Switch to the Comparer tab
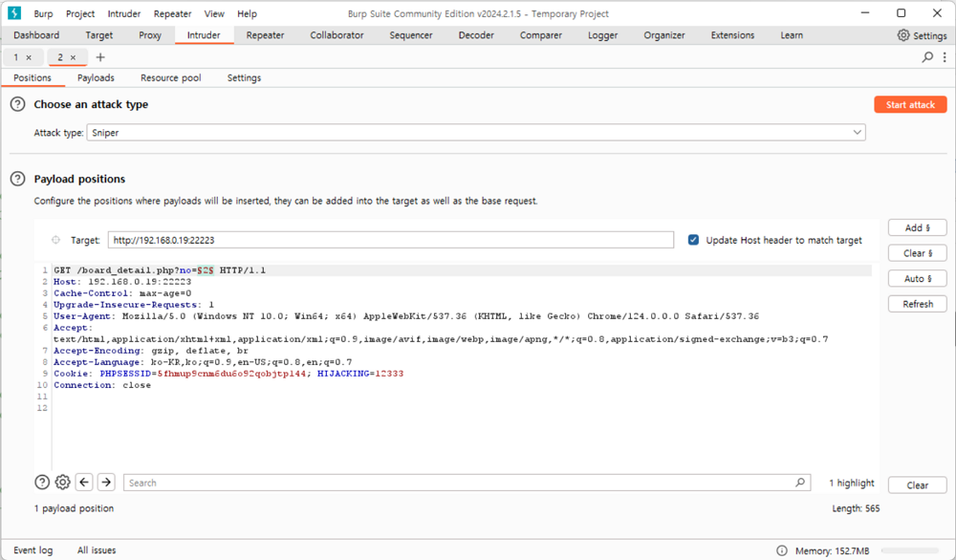This screenshot has height=560, width=956. 541,35
